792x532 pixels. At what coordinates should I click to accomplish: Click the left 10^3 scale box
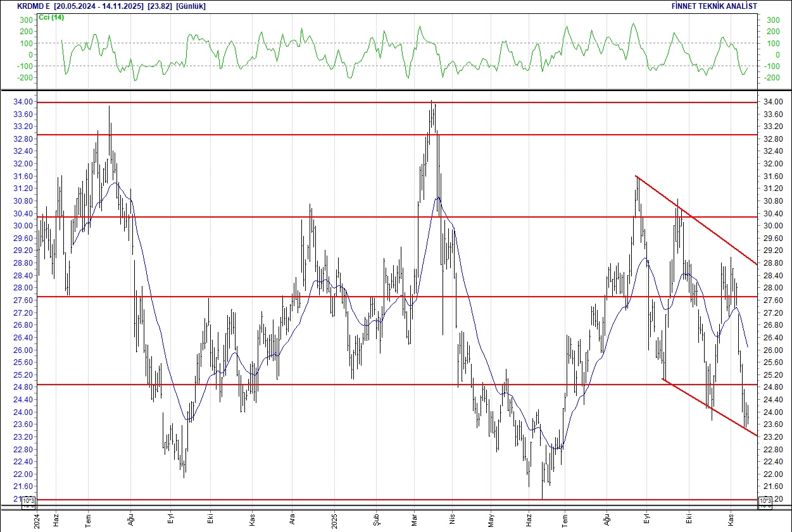coord(29,503)
